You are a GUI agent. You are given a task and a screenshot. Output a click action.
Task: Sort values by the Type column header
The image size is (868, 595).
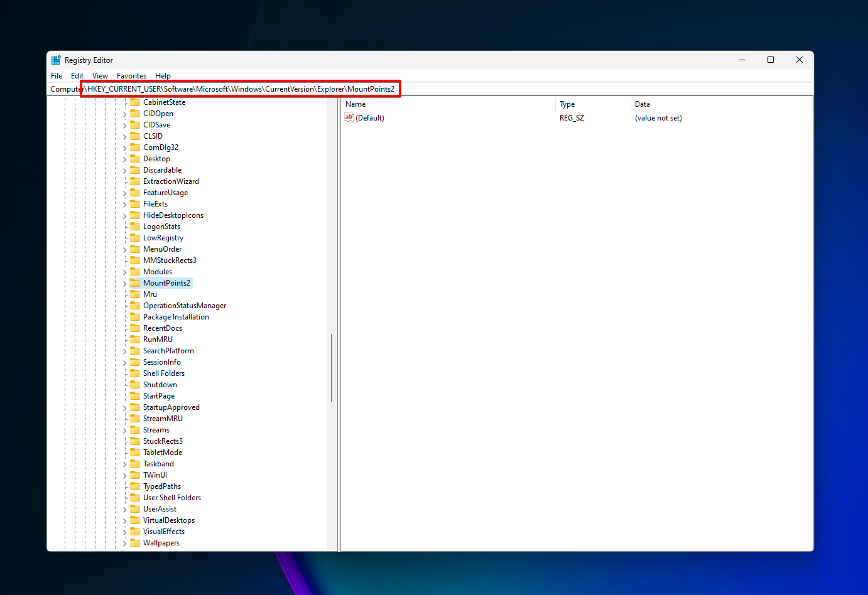[593, 104]
